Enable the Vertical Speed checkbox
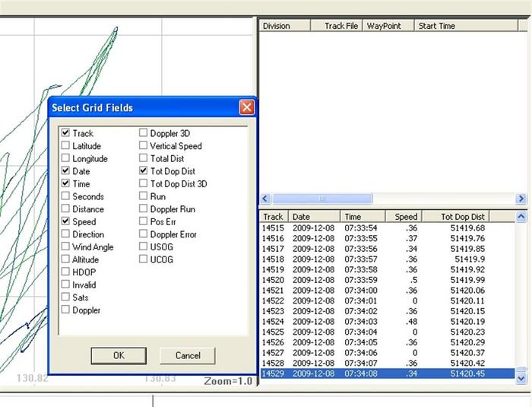532x407 pixels. click(144, 146)
